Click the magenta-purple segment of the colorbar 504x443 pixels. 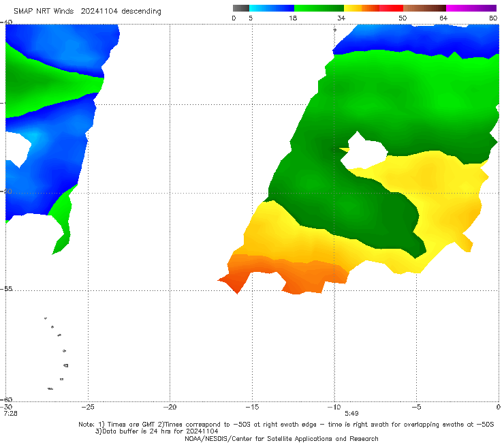[471, 8]
